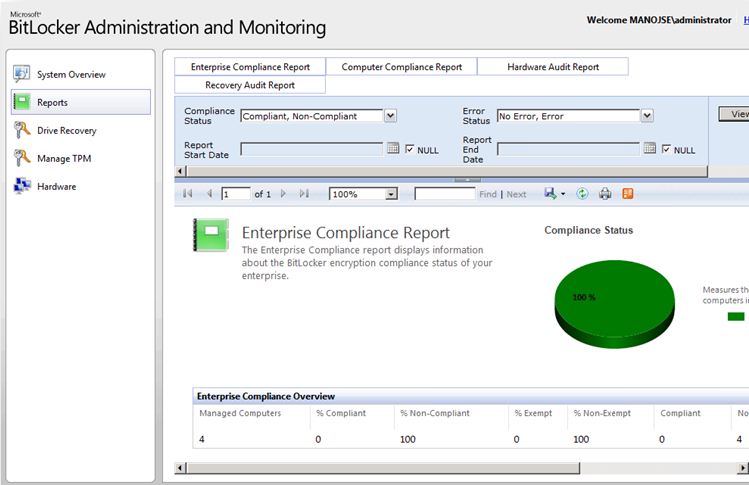
Task: Click the current page number field
Action: click(236, 194)
